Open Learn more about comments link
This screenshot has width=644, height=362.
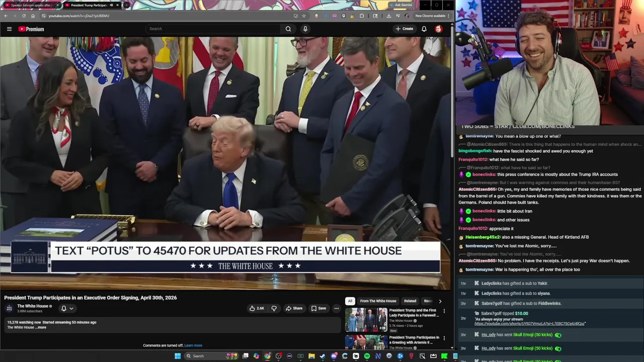point(193,345)
